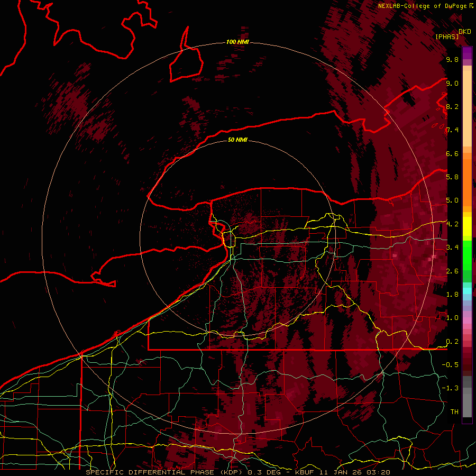Pick the pink segment near 1.0 on the color bar

(467, 321)
